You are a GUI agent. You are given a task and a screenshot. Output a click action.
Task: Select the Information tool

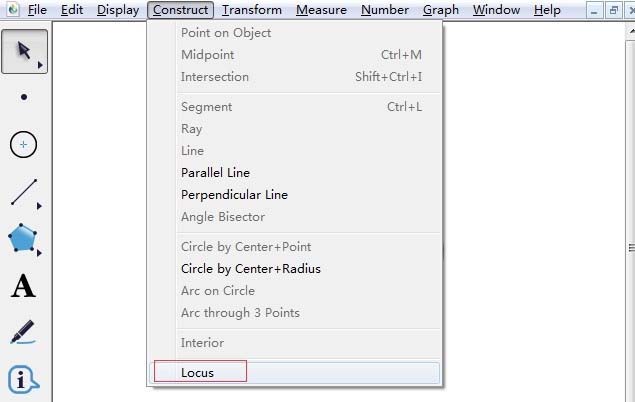[x=23, y=379]
